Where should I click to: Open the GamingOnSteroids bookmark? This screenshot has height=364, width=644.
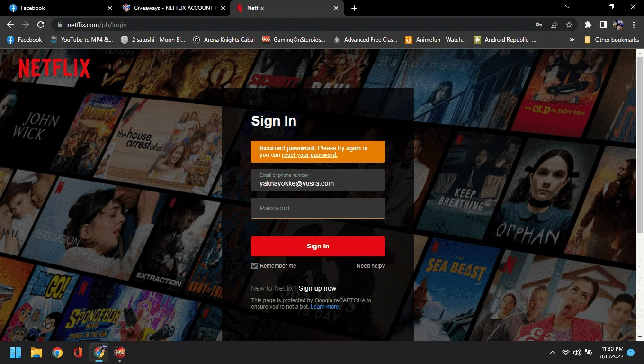(294, 40)
